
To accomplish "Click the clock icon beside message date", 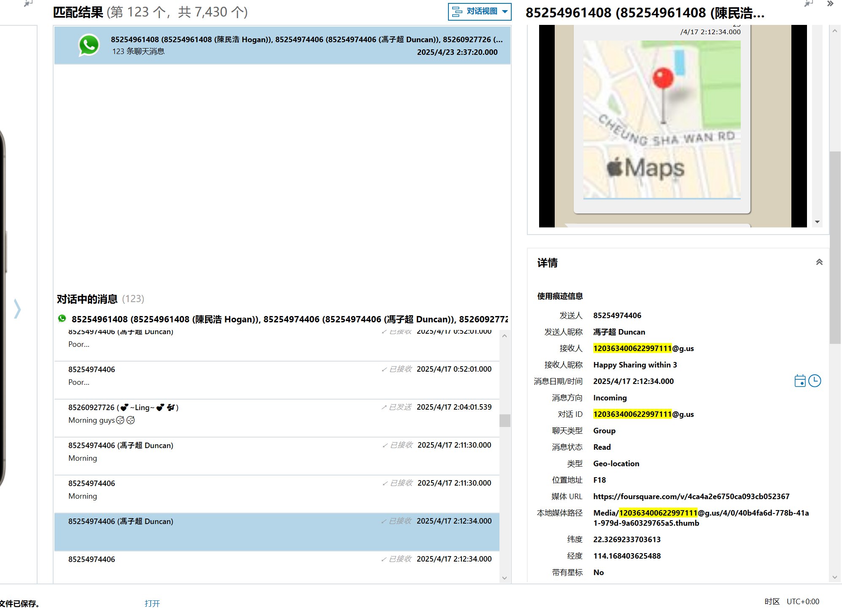I will coord(815,381).
